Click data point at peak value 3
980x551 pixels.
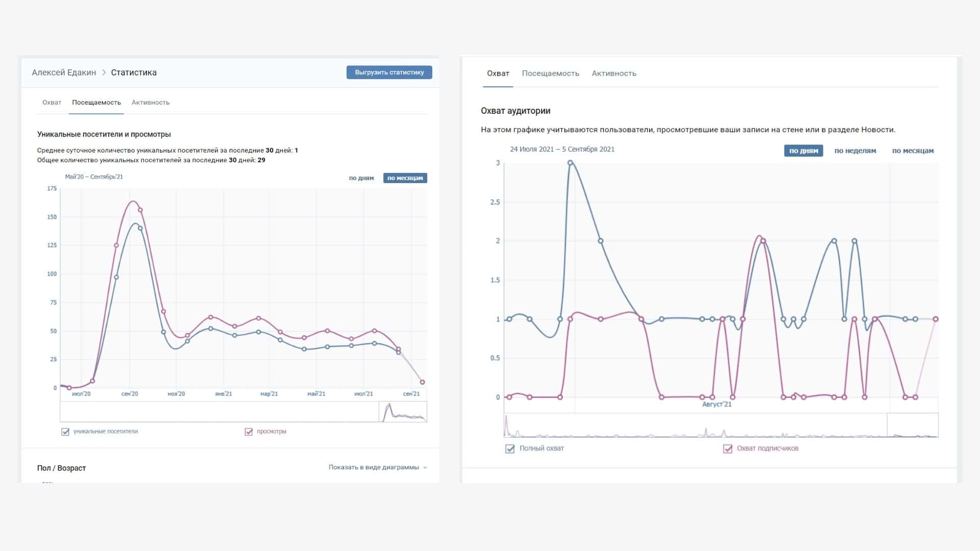[x=570, y=163]
